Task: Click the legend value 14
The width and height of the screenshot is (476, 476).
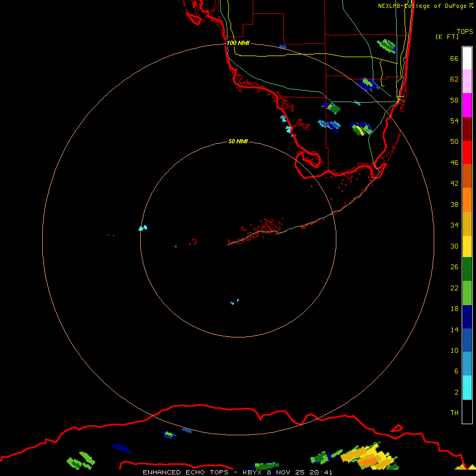Action: coord(454,329)
